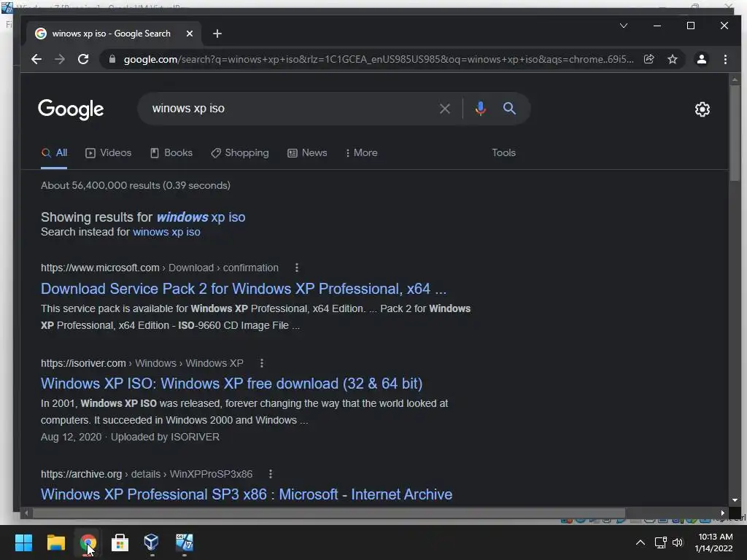The width and height of the screenshot is (747, 560).
Task: Switch to News results
Action: click(307, 153)
